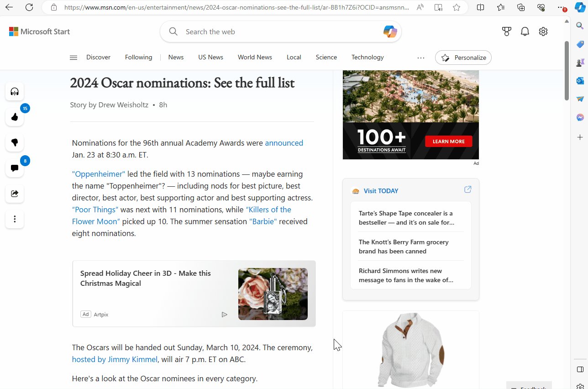Image resolution: width=588 pixels, height=389 pixels.
Task: Open the "Poor Things" link
Action: point(95,210)
